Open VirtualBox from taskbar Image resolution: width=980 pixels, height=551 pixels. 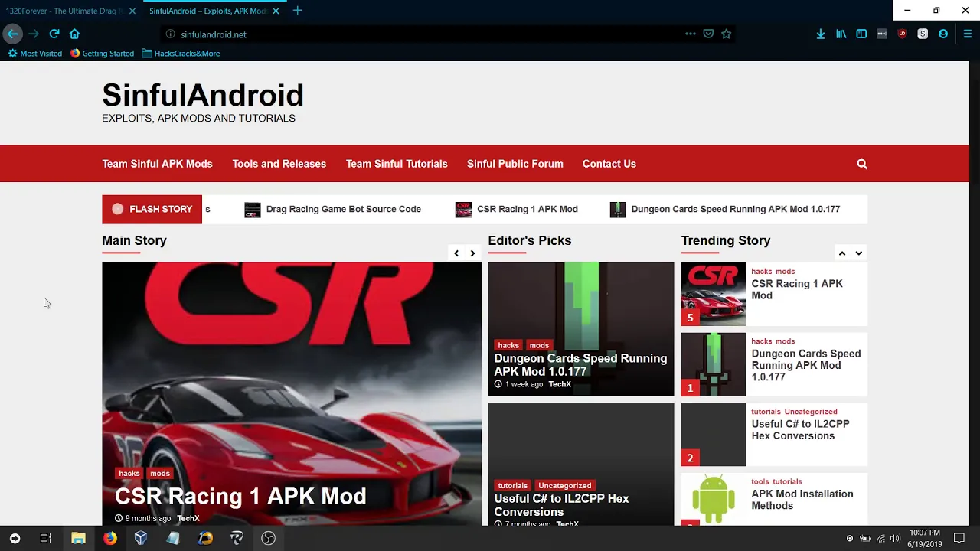pyautogui.click(x=141, y=538)
